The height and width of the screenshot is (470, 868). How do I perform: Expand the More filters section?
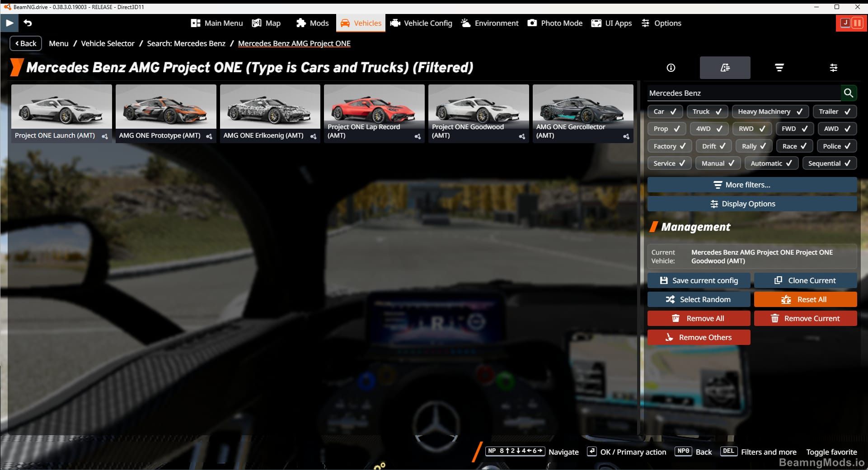752,185
